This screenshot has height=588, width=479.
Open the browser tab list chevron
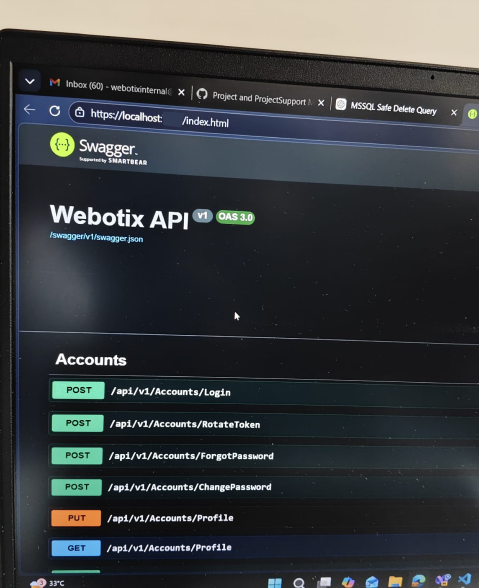30,81
